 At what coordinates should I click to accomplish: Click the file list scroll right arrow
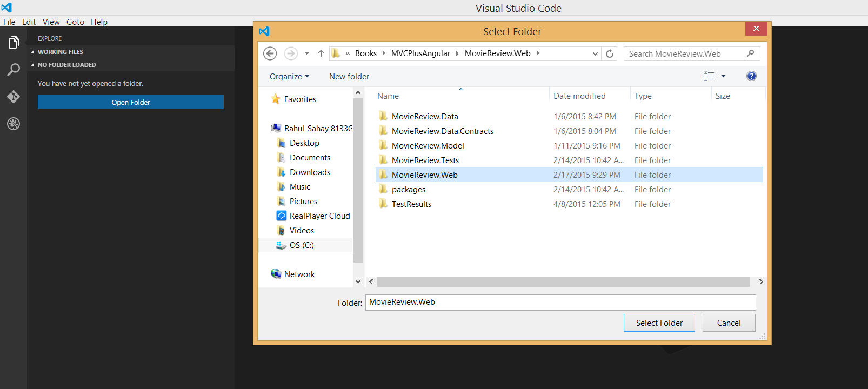click(x=761, y=281)
